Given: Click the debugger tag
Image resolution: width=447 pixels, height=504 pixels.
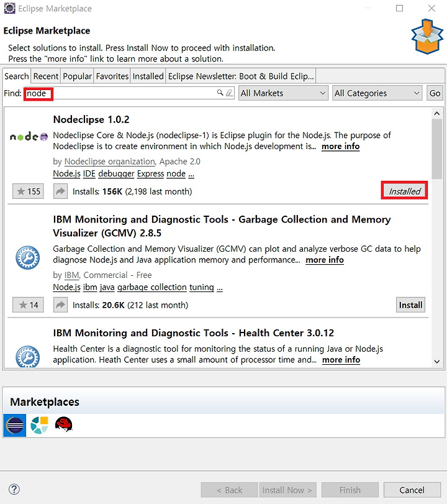Looking at the screenshot, I should tap(116, 173).
